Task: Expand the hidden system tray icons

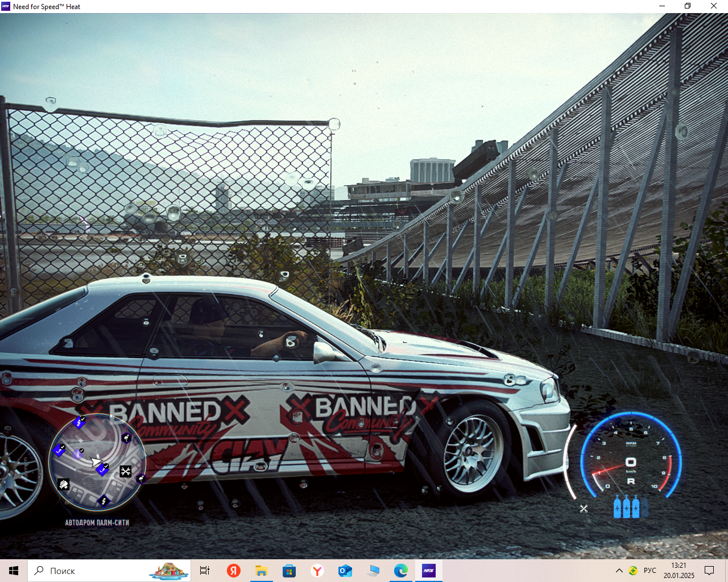Action: pos(619,571)
